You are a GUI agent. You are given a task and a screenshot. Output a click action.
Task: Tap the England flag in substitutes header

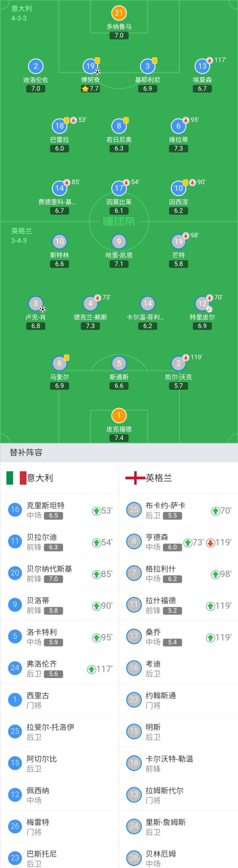coord(135,478)
